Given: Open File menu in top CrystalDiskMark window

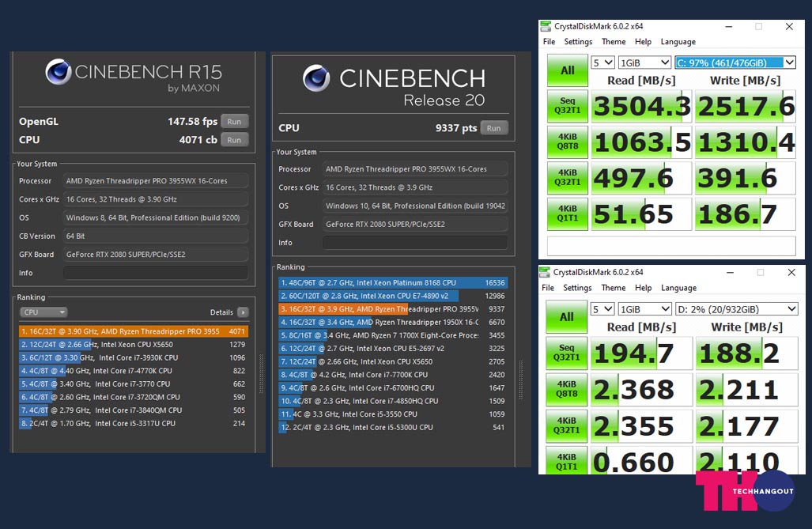Looking at the screenshot, I should click(x=549, y=41).
